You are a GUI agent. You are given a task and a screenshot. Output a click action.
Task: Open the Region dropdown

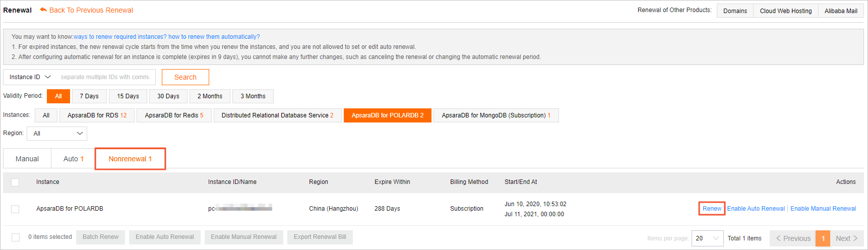57,134
